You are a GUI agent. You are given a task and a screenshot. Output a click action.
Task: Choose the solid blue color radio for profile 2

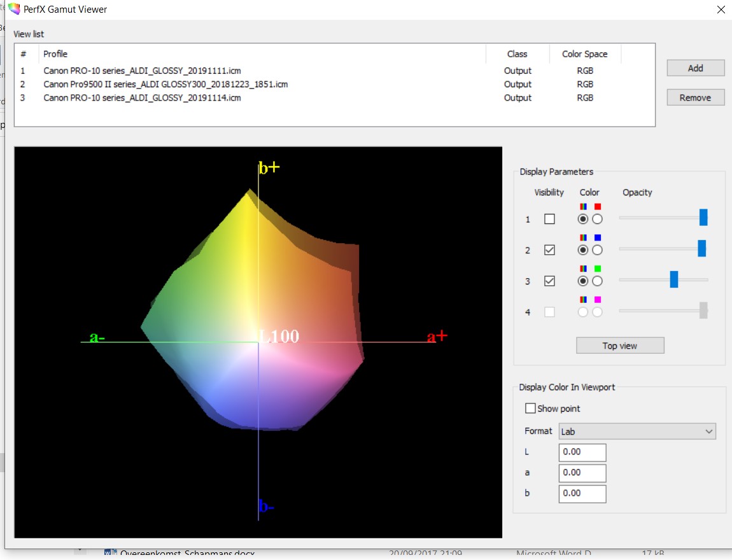[597, 250]
